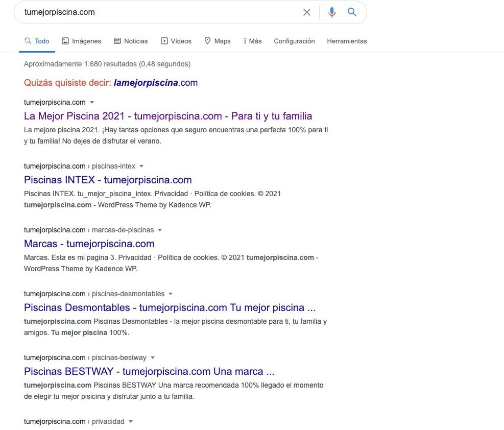Click the Todo tab search icon
504x430 pixels.
tap(28, 41)
